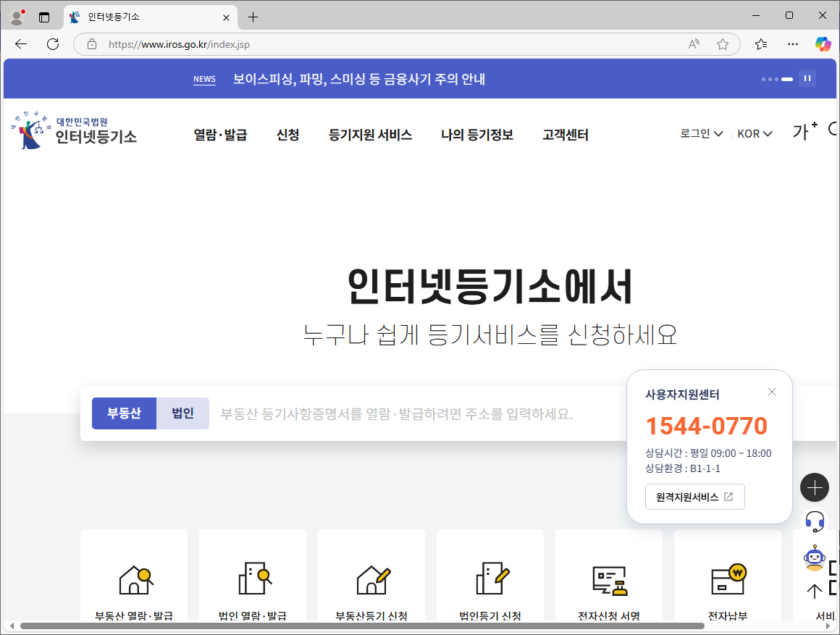Launch the chatbot robot icon
840x635 pixels.
coord(815,558)
